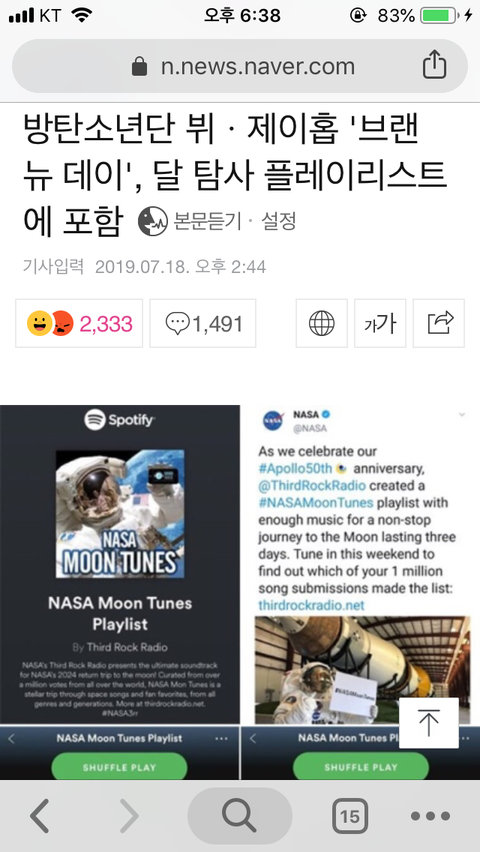Tap 본문듣기 listen to article
Viewport: 480px width, 852px height.
207,221
